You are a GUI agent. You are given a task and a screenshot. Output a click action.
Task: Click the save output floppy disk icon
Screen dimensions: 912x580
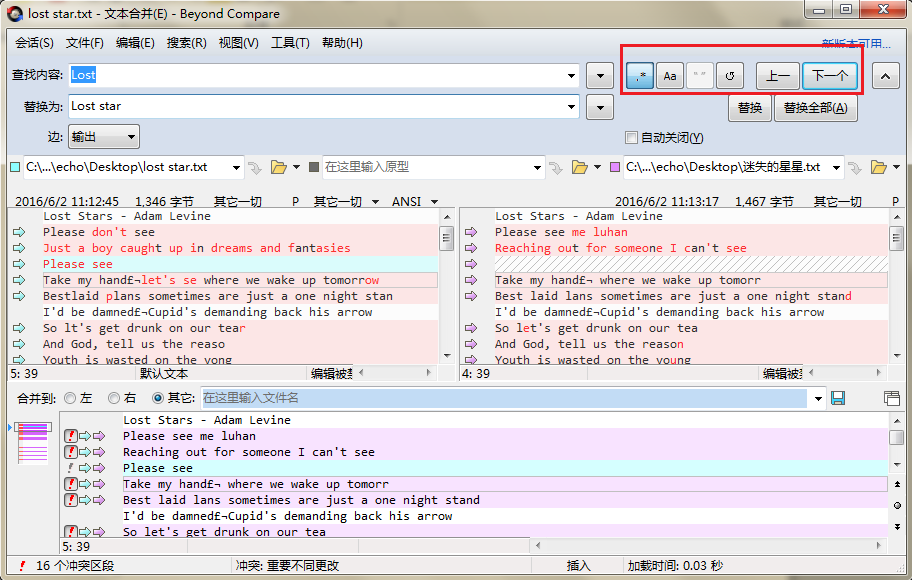(838, 398)
